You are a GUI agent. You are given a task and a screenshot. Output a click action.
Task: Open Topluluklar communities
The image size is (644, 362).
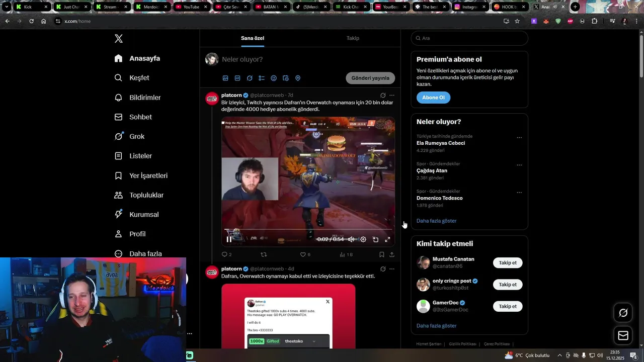coord(139,195)
